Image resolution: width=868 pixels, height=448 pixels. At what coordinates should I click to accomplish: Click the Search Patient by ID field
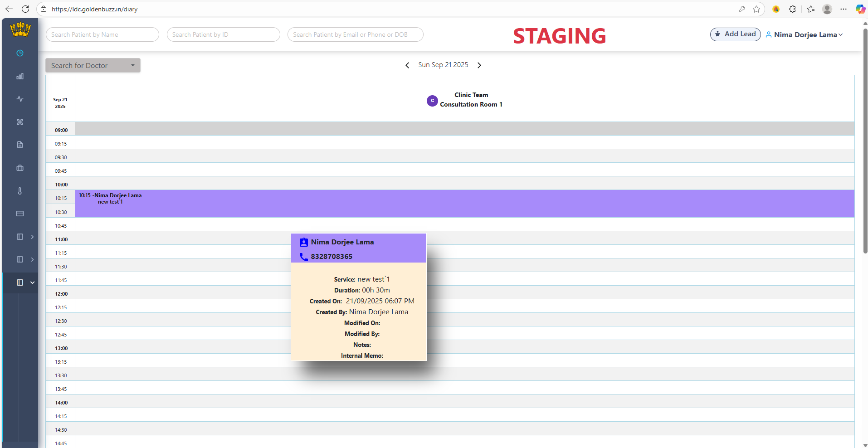click(223, 34)
